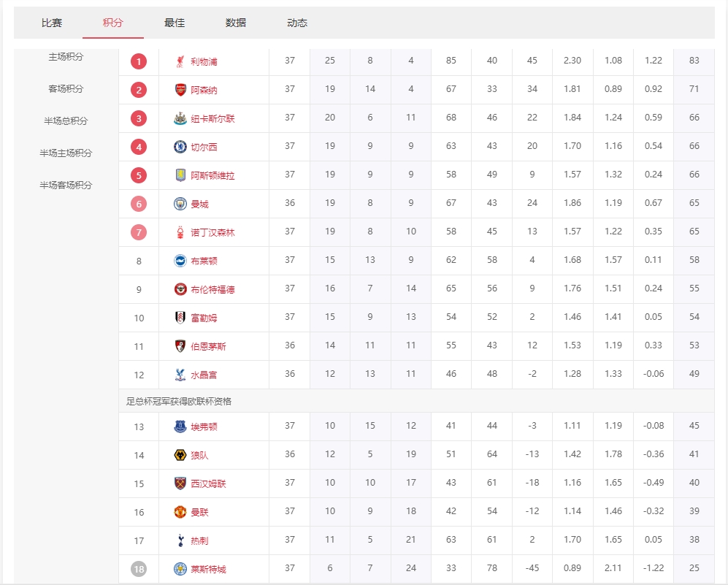Click the Crystal Palace crest icon

tap(180, 375)
